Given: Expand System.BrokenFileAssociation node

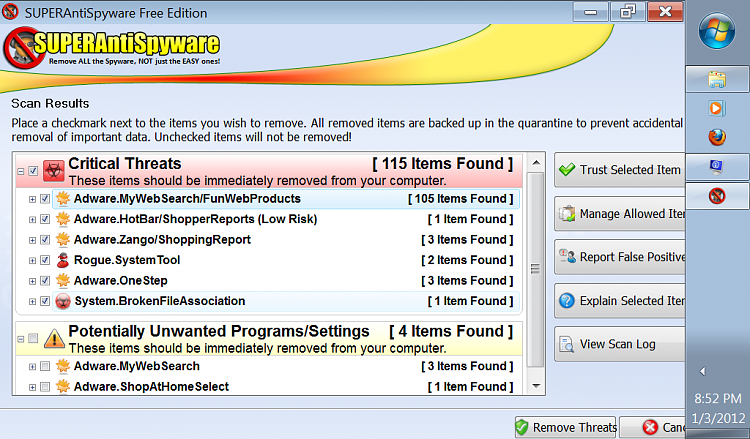Looking at the screenshot, I should [x=33, y=302].
